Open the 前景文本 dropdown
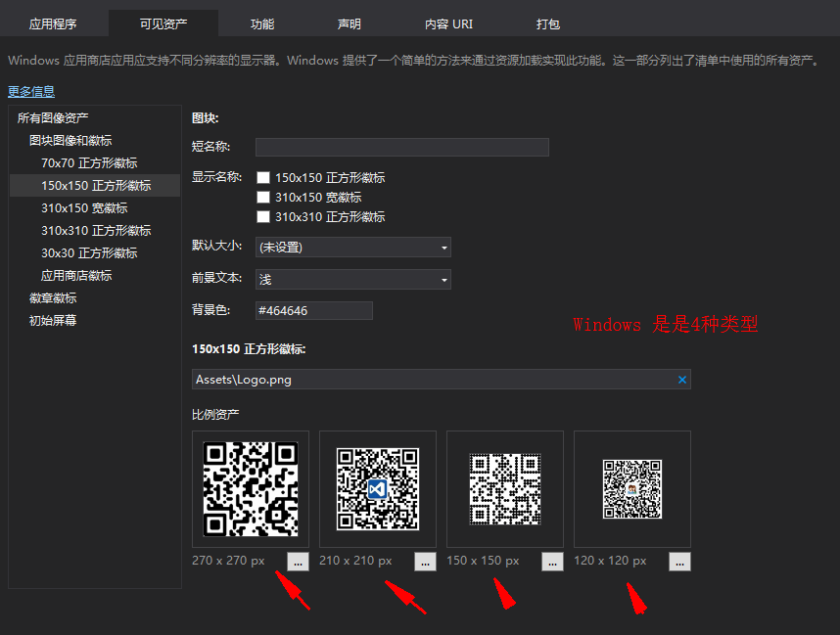The image size is (840, 635). [353, 280]
